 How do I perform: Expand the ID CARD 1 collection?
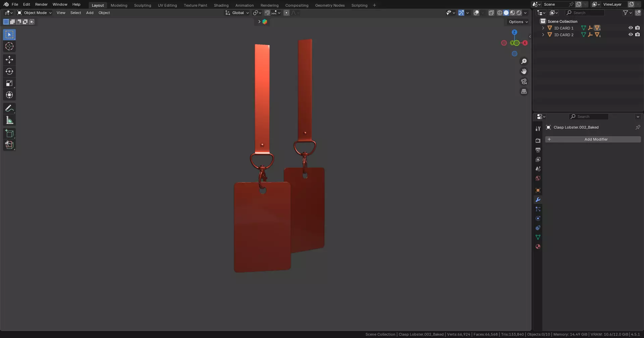click(x=543, y=28)
